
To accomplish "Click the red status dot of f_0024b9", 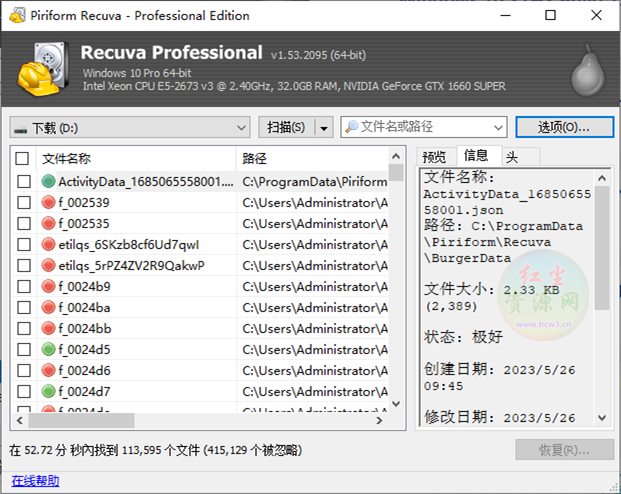I will (48, 286).
